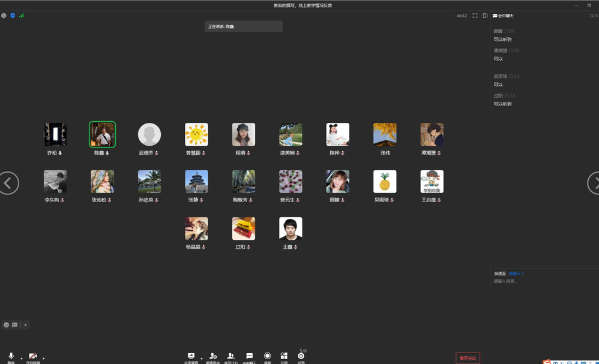This screenshot has width=599, height=364.
Task: Open meeting settings (设置) gear icon
Action: [x=301, y=356]
